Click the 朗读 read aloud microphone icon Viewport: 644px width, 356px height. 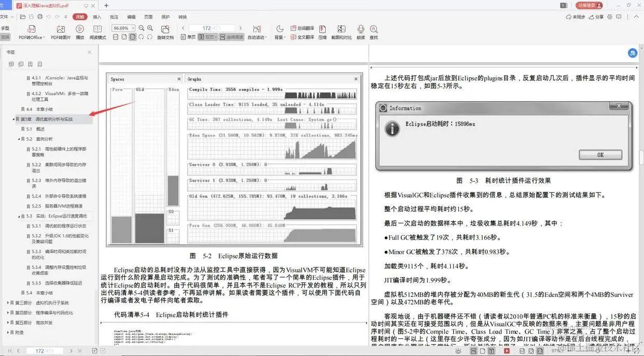361,30
